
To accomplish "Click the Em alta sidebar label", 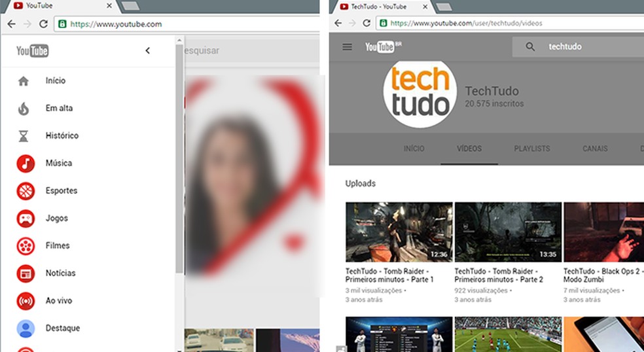I will (x=59, y=108).
